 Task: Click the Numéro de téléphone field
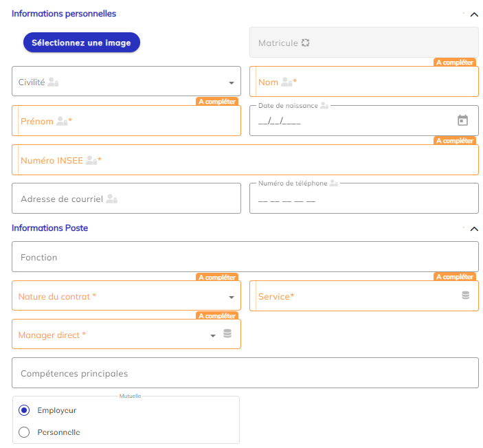363,199
